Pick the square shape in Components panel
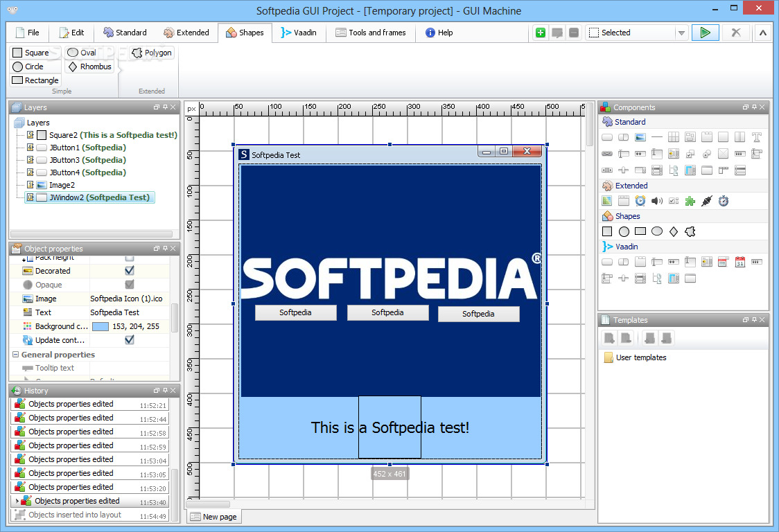Viewport: 779px width, 532px height. coord(607,231)
